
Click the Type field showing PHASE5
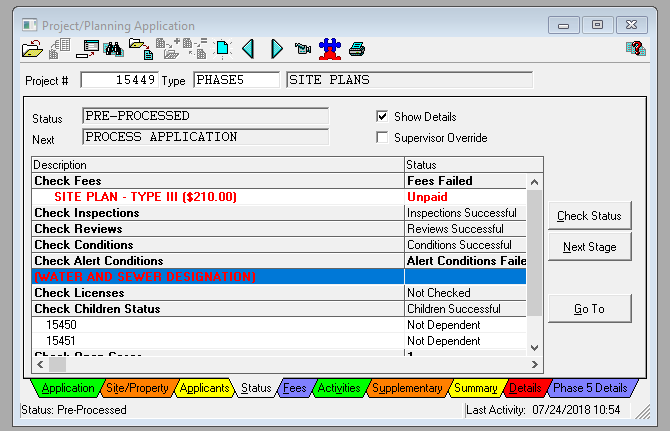(x=236, y=80)
